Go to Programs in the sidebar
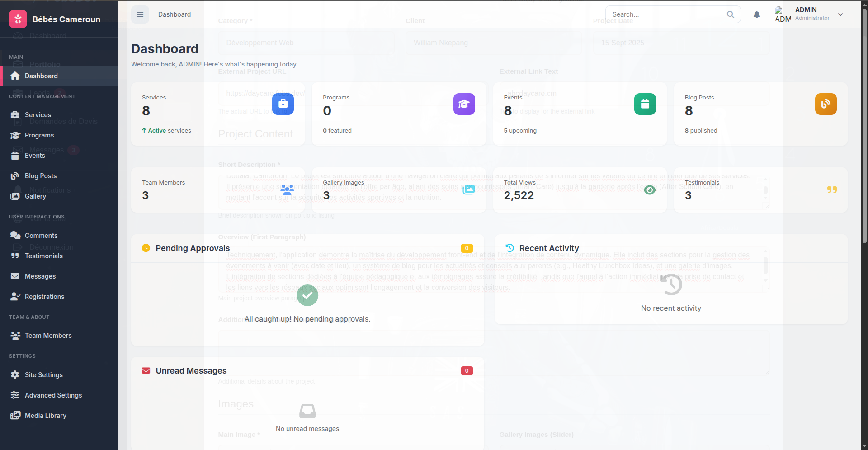The image size is (868, 450). coord(39,135)
